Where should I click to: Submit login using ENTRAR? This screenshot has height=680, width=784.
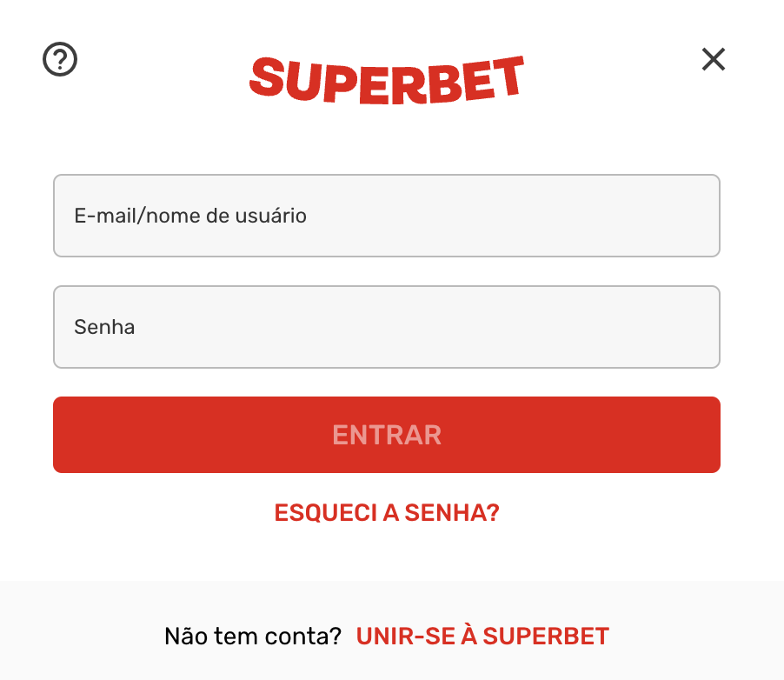point(387,435)
